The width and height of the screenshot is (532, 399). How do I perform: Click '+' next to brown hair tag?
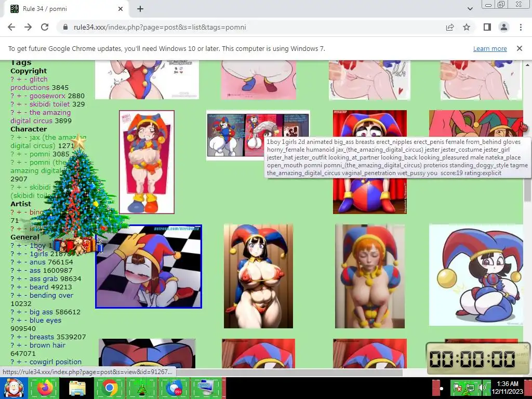19,345
